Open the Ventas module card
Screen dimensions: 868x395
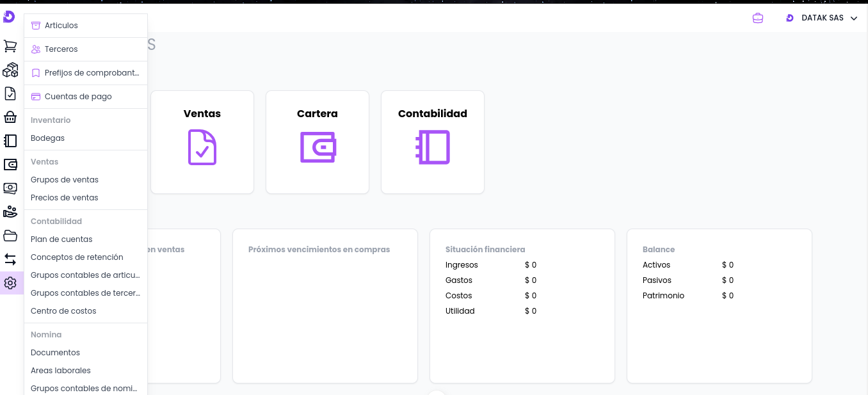click(x=202, y=142)
